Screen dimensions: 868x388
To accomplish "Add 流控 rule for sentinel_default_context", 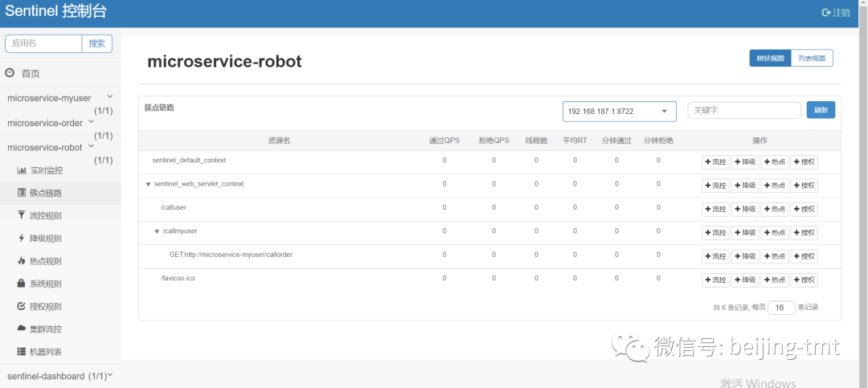I will click(715, 162).
